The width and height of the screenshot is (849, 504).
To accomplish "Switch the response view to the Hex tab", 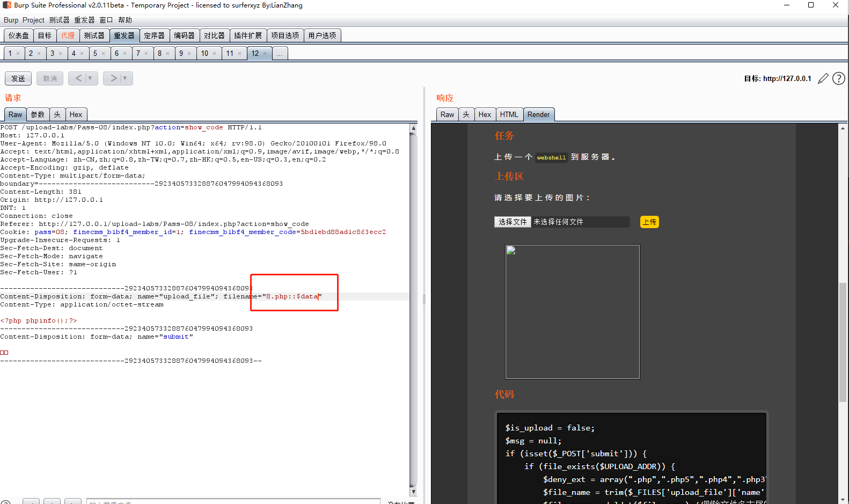I will point(485,115).
